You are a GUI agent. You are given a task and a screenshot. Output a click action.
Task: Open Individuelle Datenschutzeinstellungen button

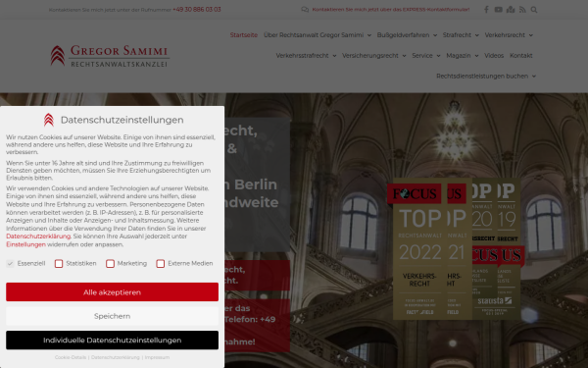point(112,341)
